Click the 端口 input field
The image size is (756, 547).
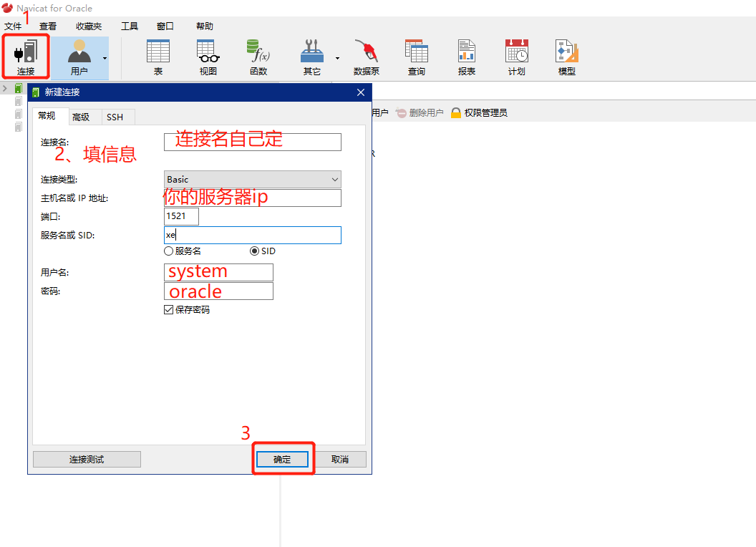point(181,216)
